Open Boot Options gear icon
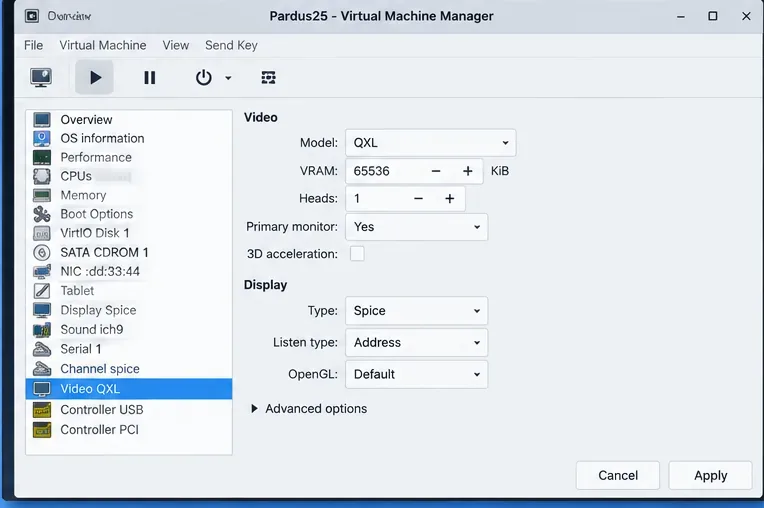Image resolution: width=764 pixels, height=508 pixels. coord(42,214)
